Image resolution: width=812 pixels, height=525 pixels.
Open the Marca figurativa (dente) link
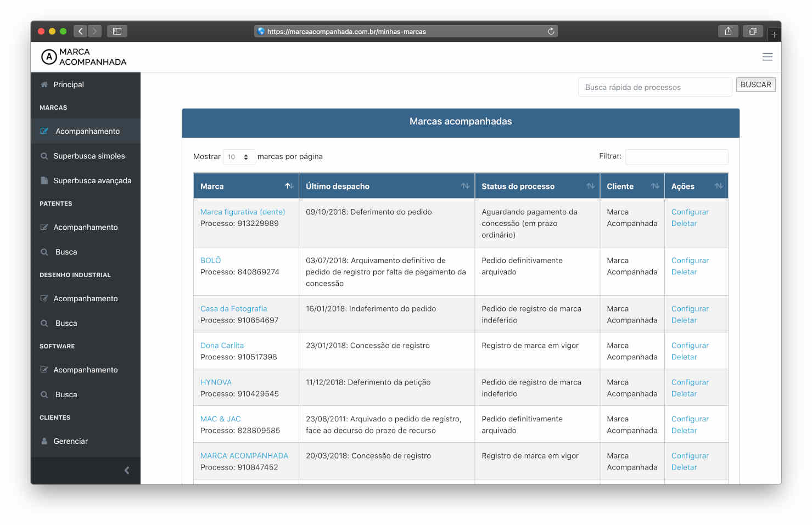[243, 212]
